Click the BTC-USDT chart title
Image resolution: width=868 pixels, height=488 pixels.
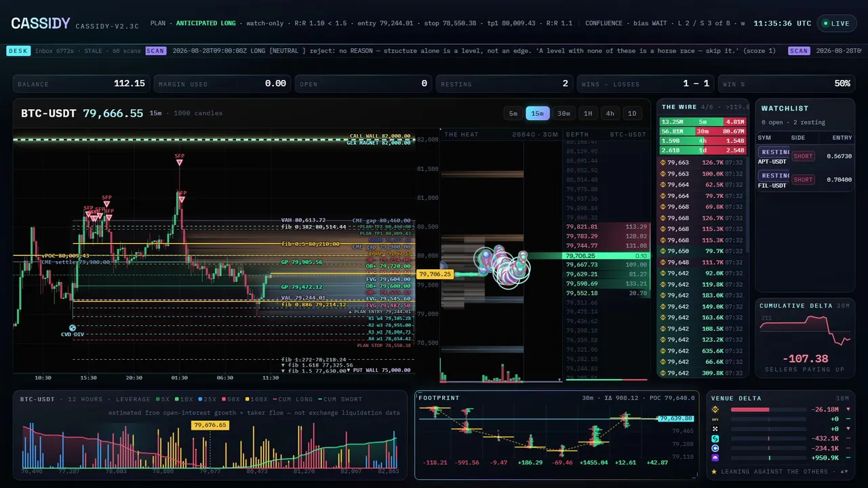pyautogui.click(x=50, y=113)
